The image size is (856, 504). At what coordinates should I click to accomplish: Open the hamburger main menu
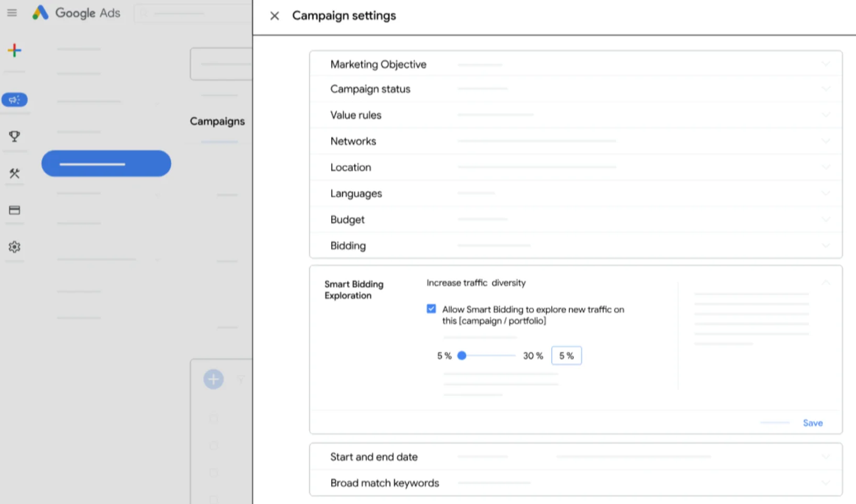[x=12, y=13]
